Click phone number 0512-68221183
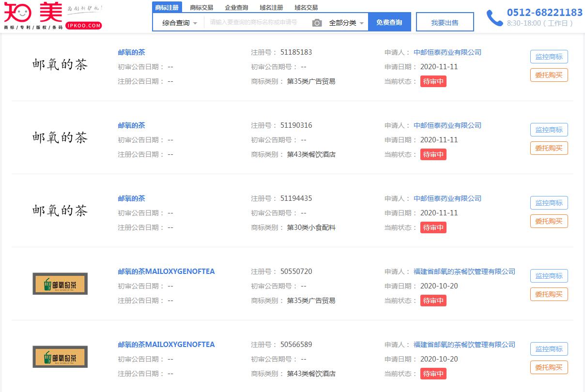 coord(545,13)
